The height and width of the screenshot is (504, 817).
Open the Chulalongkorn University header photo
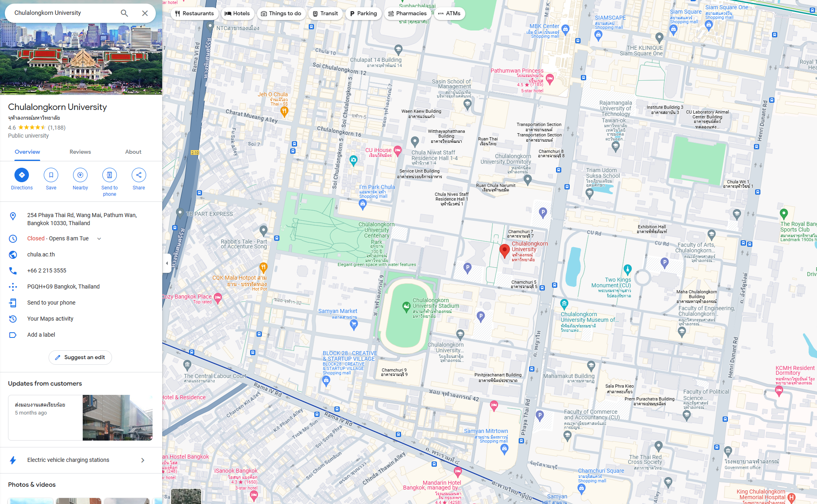[x=81, y=59]
